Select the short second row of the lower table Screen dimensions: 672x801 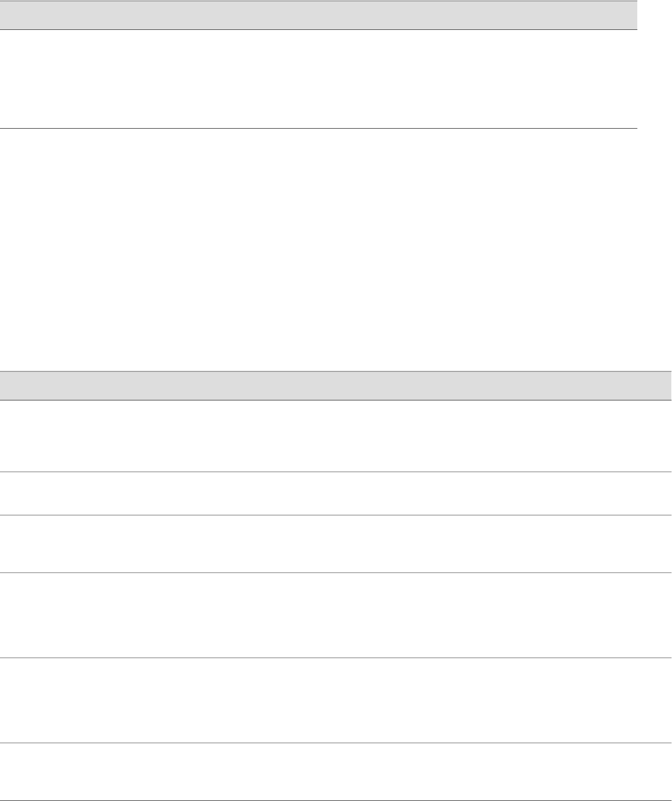click(336, 493)
